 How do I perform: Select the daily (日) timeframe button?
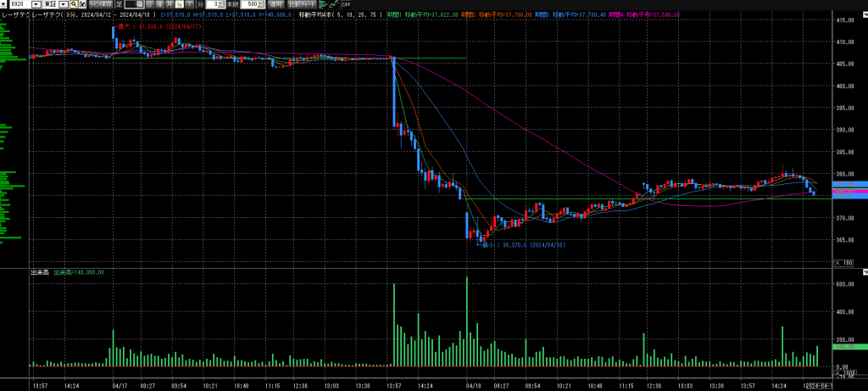[149, 4]
